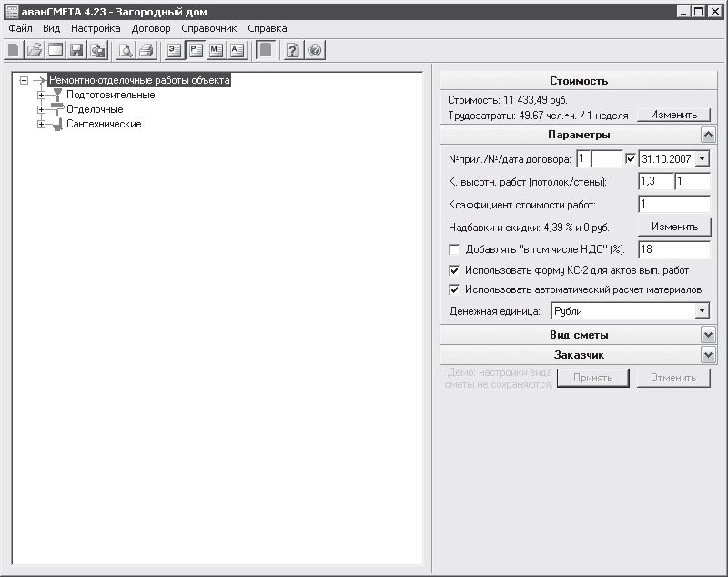Click the Стоимость section header

579,81
